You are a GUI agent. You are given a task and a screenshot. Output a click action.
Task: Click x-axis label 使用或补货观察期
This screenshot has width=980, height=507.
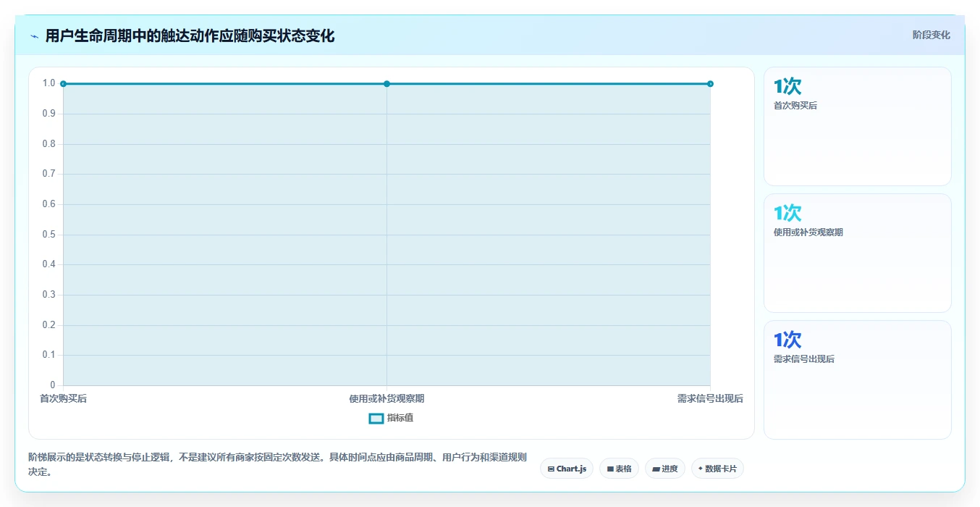386,398
